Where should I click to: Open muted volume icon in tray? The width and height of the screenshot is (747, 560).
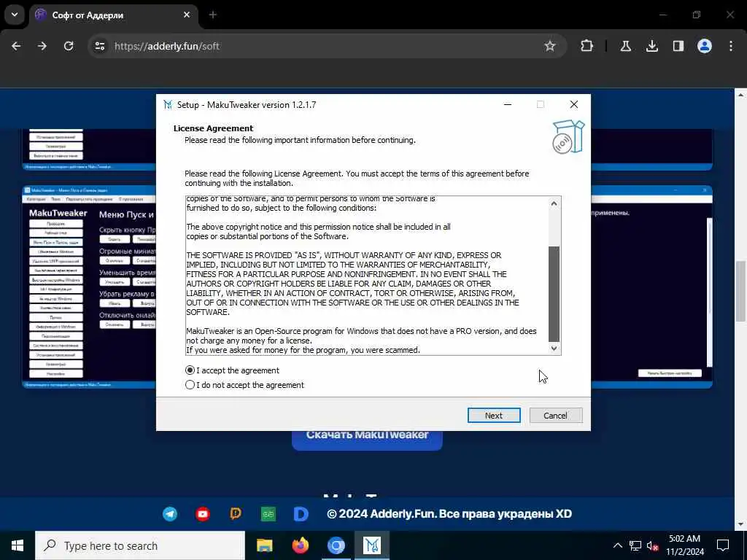(x=653, y=545)
